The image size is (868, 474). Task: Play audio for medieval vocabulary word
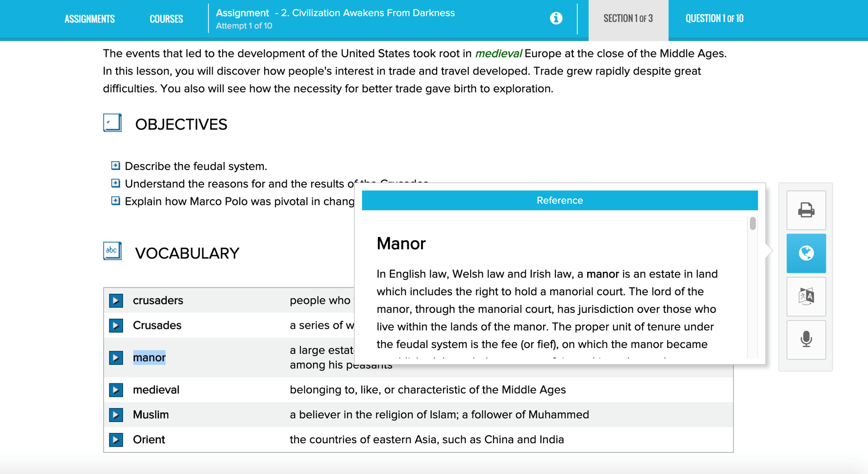click(x=116, y=390)
